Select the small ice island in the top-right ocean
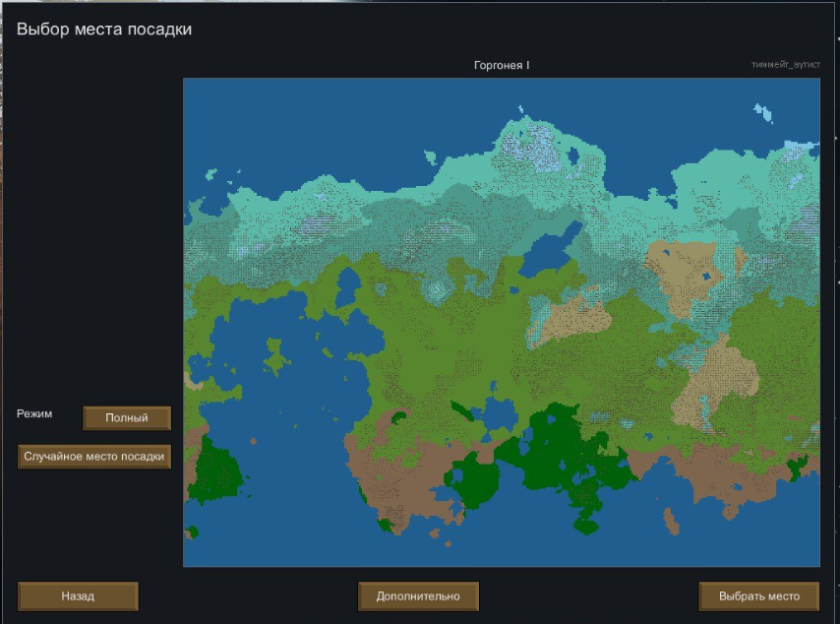Image resolution: width=840 pixels, height=624 pixels. (x=762, y=113)
